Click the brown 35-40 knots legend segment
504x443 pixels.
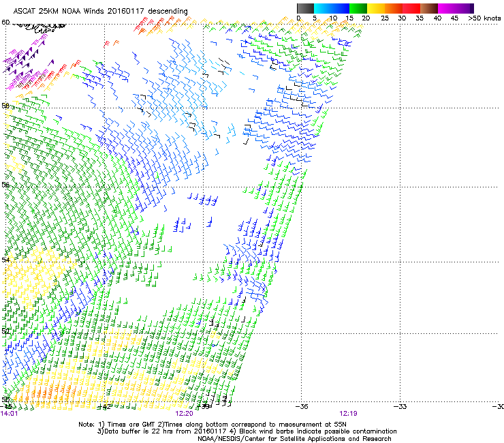429,8
